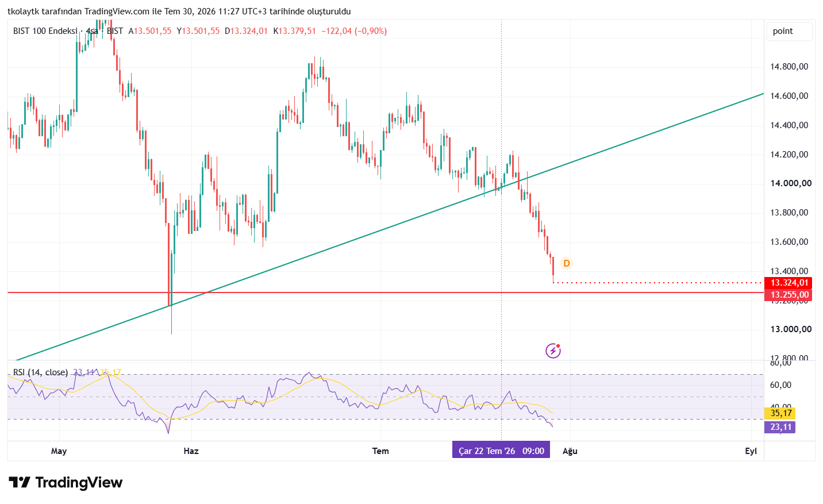Click the change value −122,04 (−0,90%)
823x504 pixels.
(354, 31)
